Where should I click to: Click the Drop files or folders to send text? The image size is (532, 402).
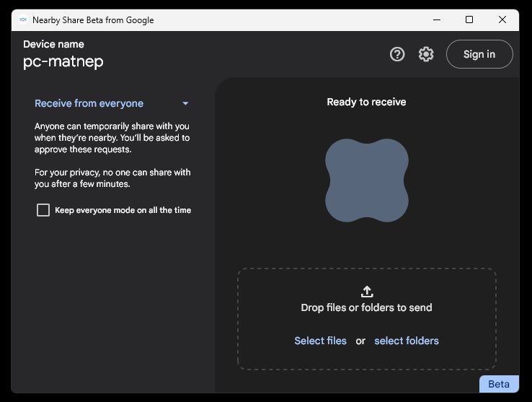point(366,307)
